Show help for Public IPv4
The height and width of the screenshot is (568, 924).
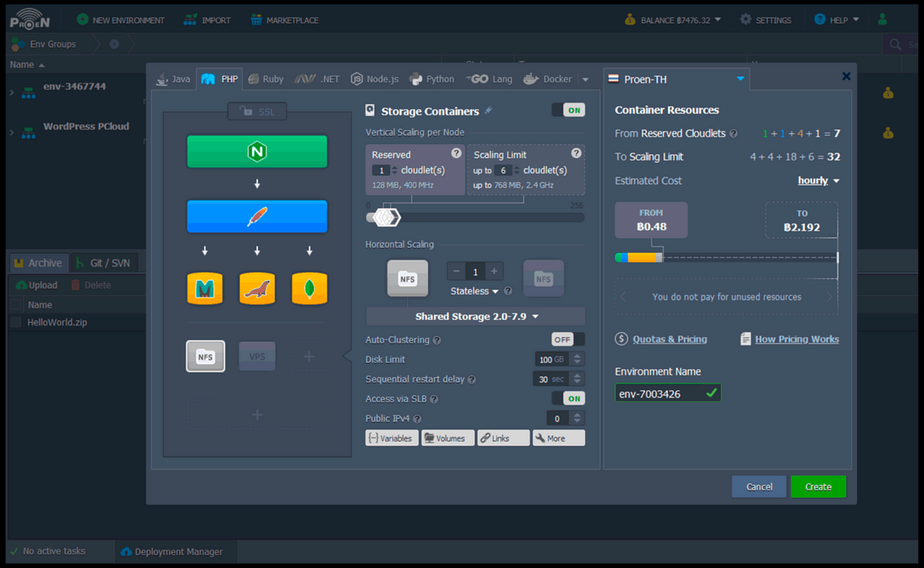pyautogui.click(x=417, y=419)
